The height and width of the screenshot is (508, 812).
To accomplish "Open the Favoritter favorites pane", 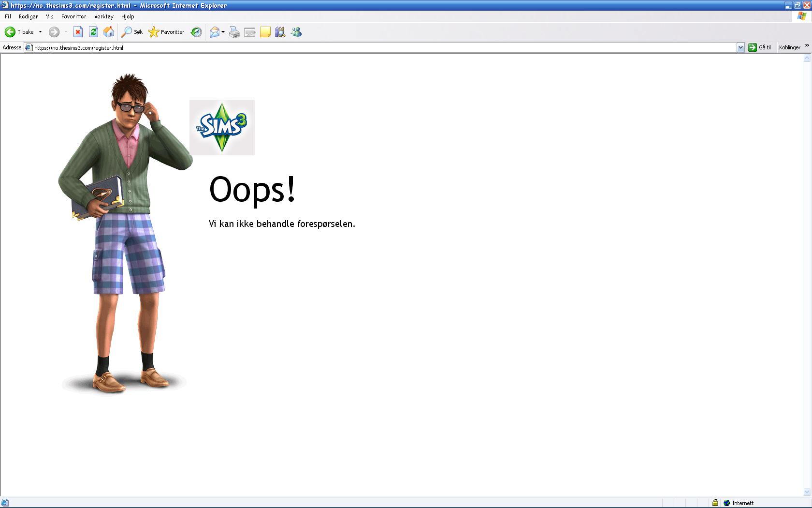I will point(166,32).
